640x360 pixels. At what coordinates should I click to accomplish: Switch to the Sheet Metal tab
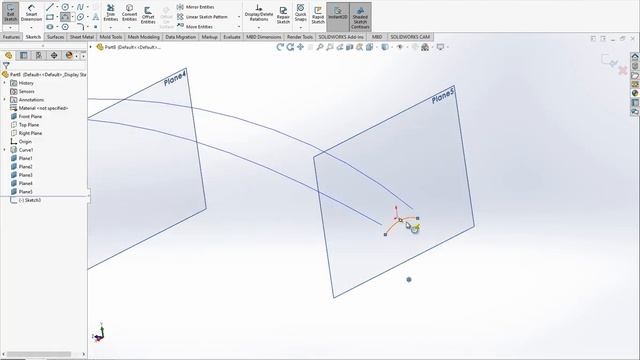pyautogui.click(x=82, y=37)
